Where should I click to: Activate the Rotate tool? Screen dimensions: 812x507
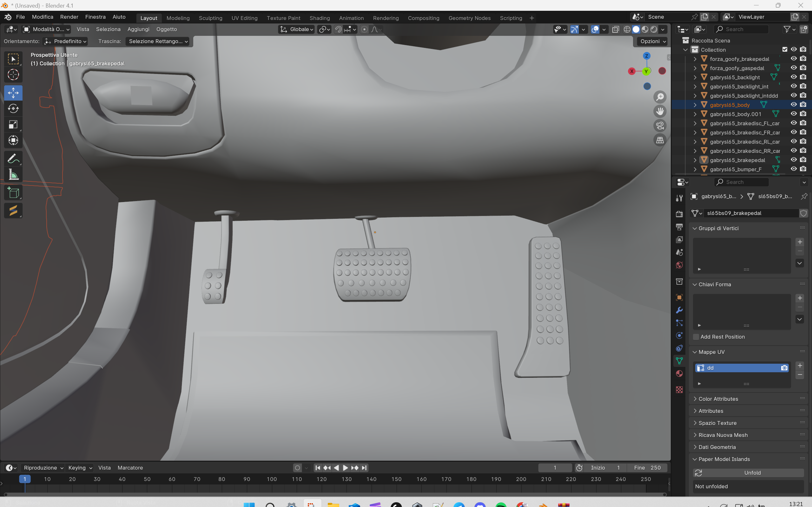(13, 109)
